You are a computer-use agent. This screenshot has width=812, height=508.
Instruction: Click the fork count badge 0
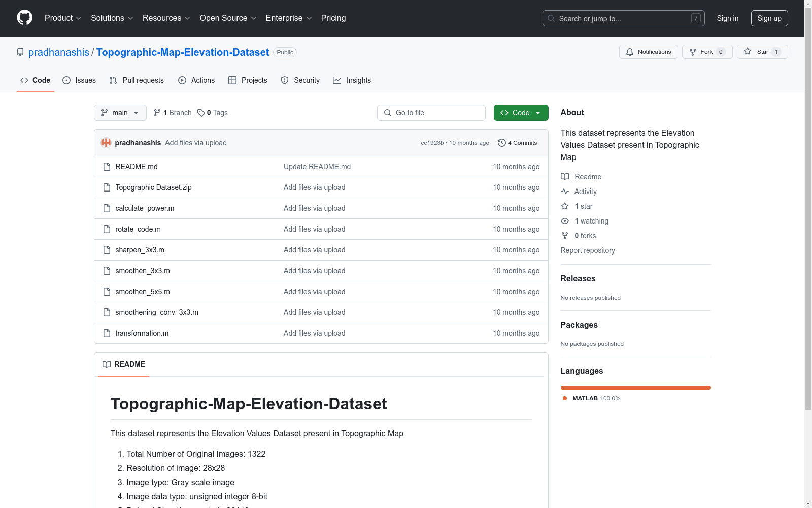click(x=721, y=52)
